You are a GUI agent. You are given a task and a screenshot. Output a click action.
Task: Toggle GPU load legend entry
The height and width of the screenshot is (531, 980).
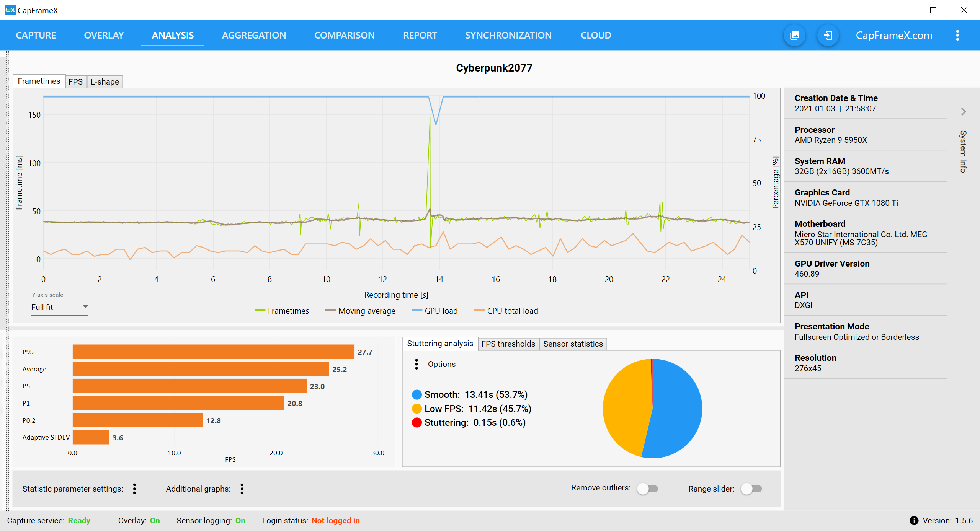point(435,311)
